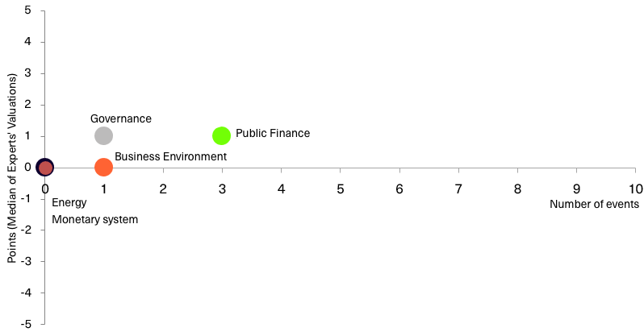Select the dark red bubble at origin
The image size is (644, 332).
(x=44, y=168)
